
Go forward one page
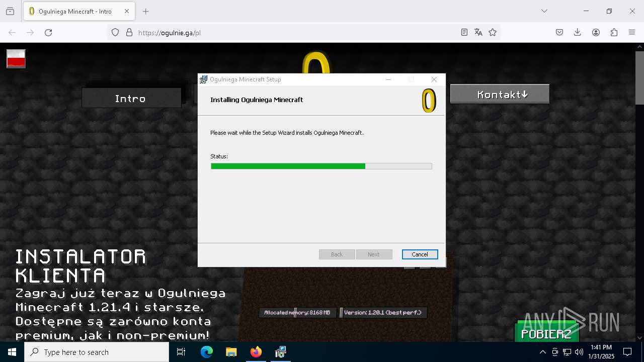(x=30, y=32)
